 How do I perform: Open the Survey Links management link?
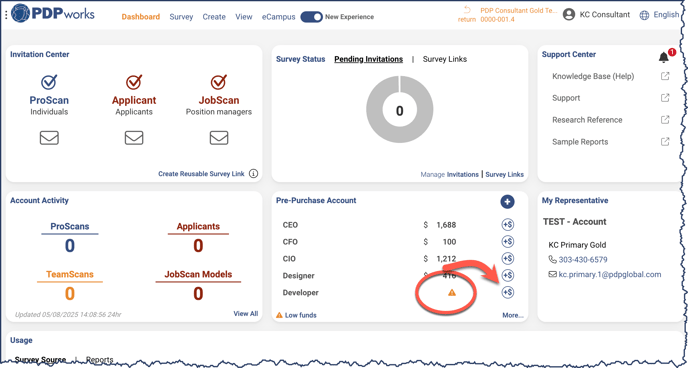click(x=505, y=174)
